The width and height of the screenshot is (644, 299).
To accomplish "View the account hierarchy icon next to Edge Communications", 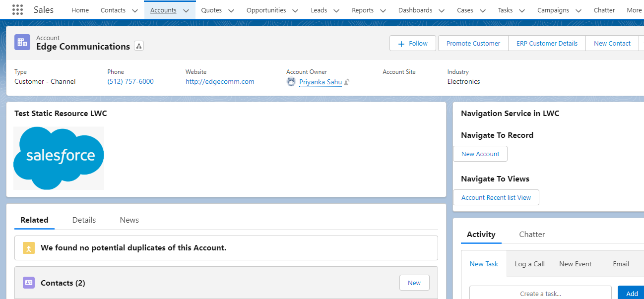I will coord(139,46).
